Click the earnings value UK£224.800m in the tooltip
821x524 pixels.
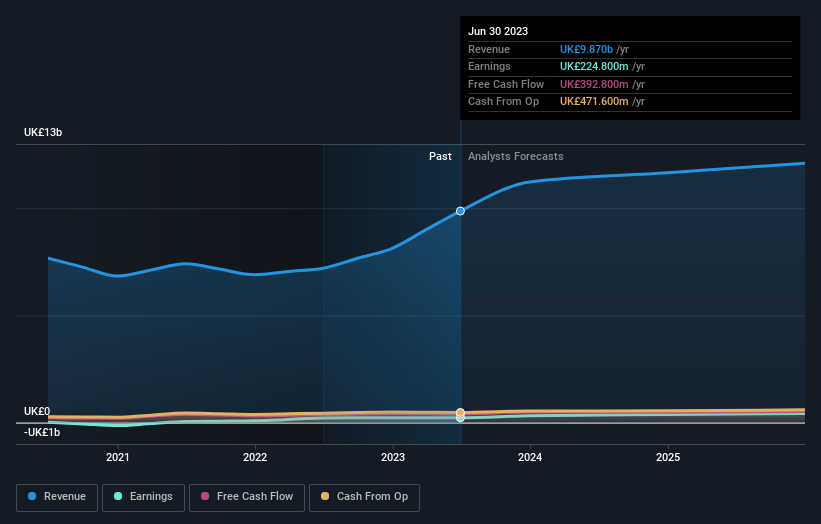594,66
